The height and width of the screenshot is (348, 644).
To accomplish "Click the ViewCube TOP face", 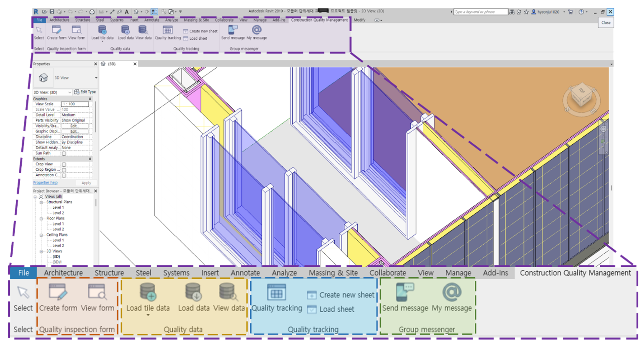I will pos(581,90).
